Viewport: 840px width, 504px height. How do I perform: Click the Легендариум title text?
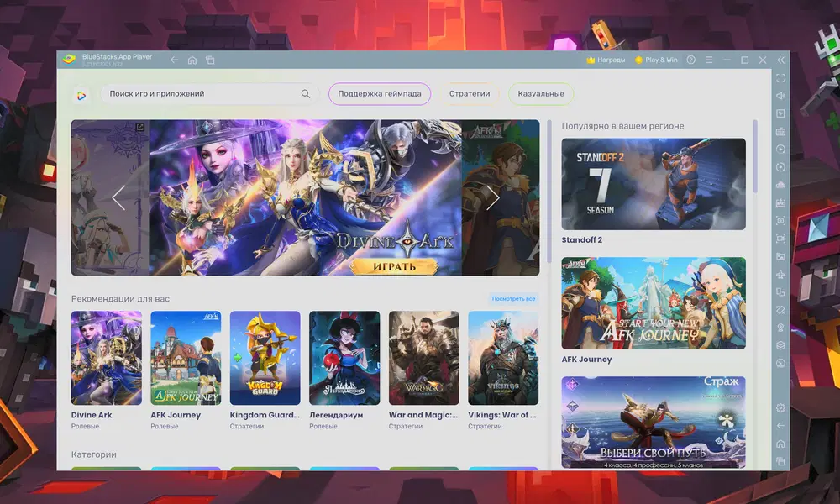point(336,415)
